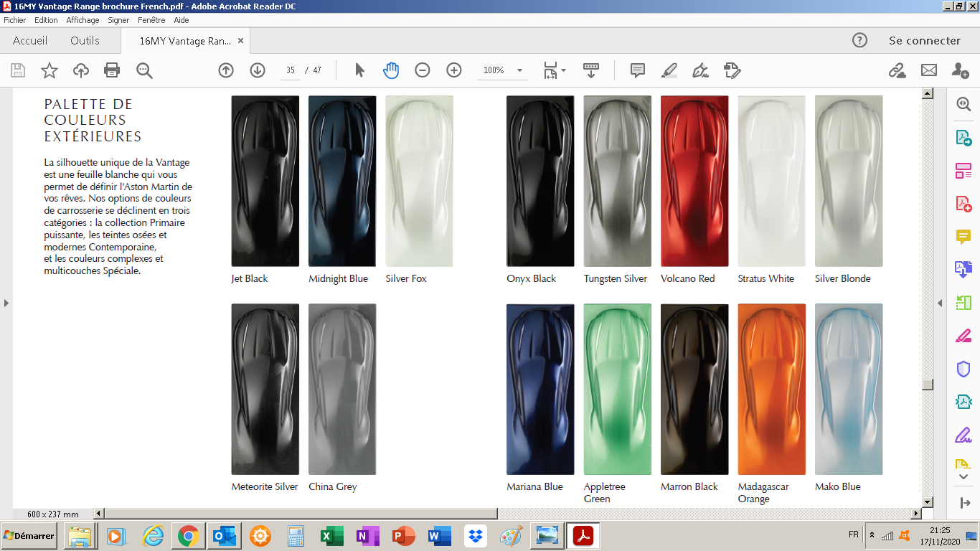Print the document via printer icon
Image resolution: width=980 pixels, height=551 pixels.
click(x=112, y=70)
